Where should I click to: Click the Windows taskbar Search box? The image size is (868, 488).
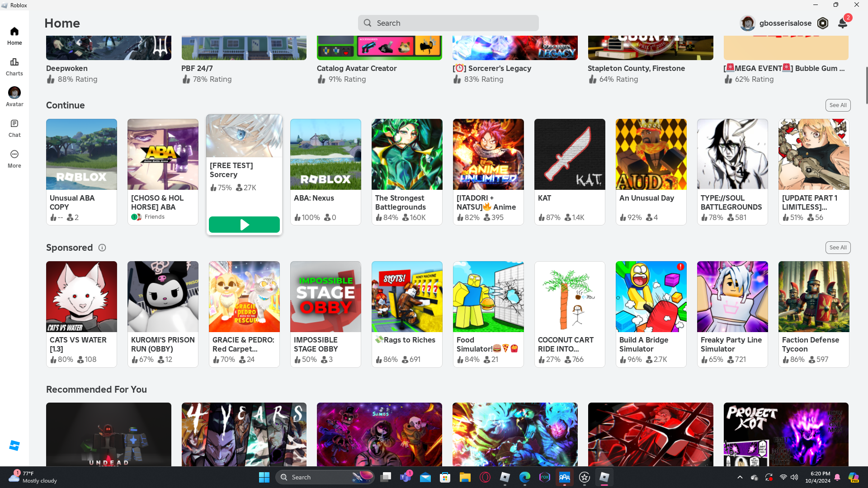tap(325, 477)
